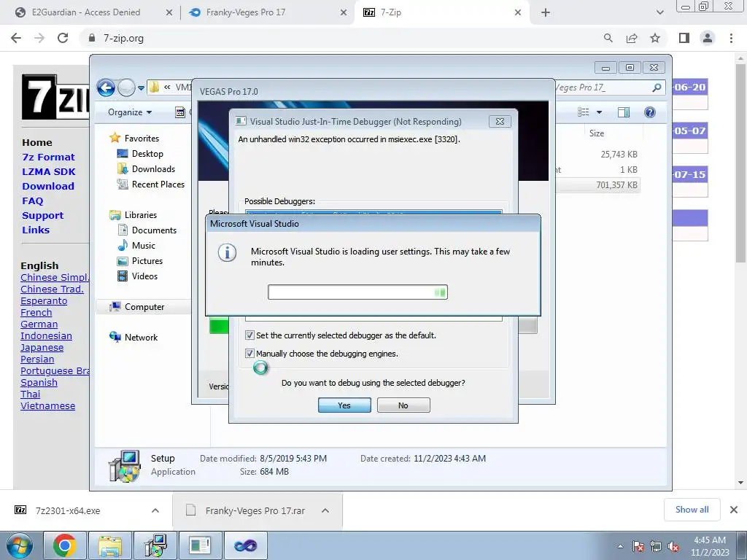Open Music library in Explorer
The image size is (747, 560).
144,246
